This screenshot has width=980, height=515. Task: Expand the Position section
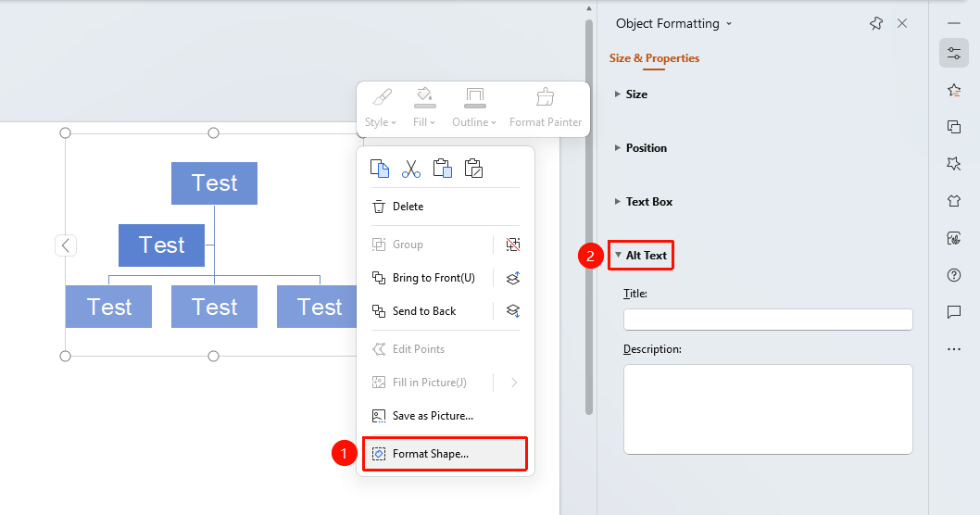pos(641,148)
